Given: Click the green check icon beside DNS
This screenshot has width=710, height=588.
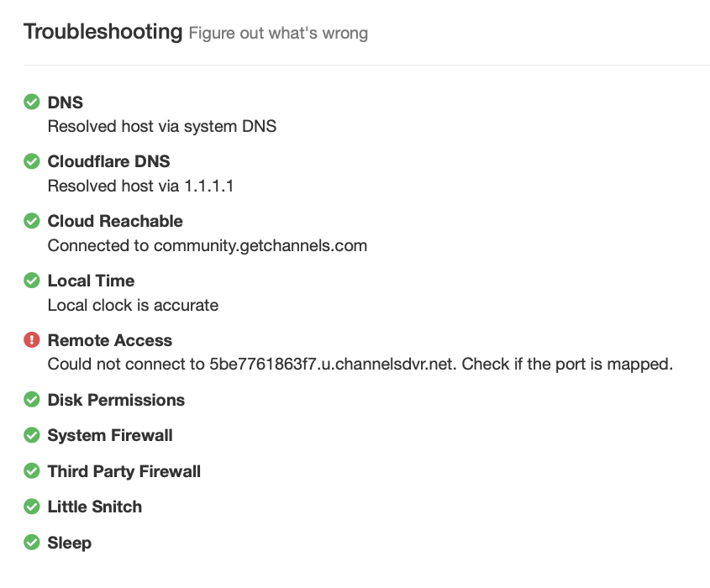Looking at the screenshot, I should (32, 102).
